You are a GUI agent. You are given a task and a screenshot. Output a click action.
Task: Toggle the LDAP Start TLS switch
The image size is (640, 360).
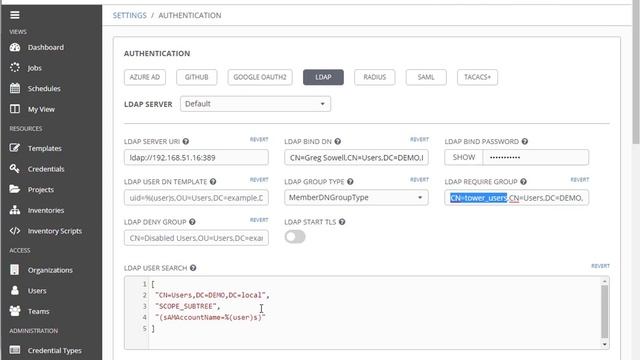(x=295, y=237)
